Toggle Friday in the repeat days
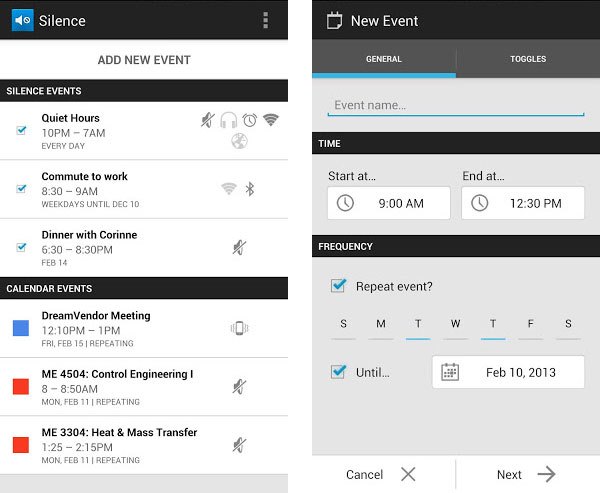Viewport: 600px width, 493px height. click(x=530, y=326)
